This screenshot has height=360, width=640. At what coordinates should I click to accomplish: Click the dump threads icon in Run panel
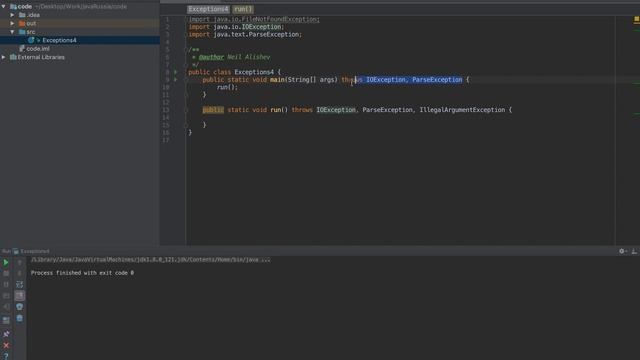coord(6,296)
